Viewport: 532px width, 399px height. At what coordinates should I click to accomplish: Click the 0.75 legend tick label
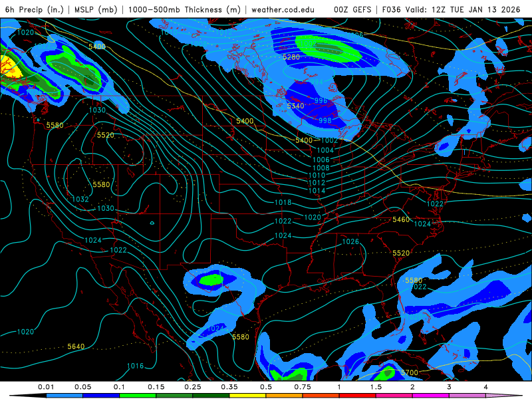tap(303, 387)
